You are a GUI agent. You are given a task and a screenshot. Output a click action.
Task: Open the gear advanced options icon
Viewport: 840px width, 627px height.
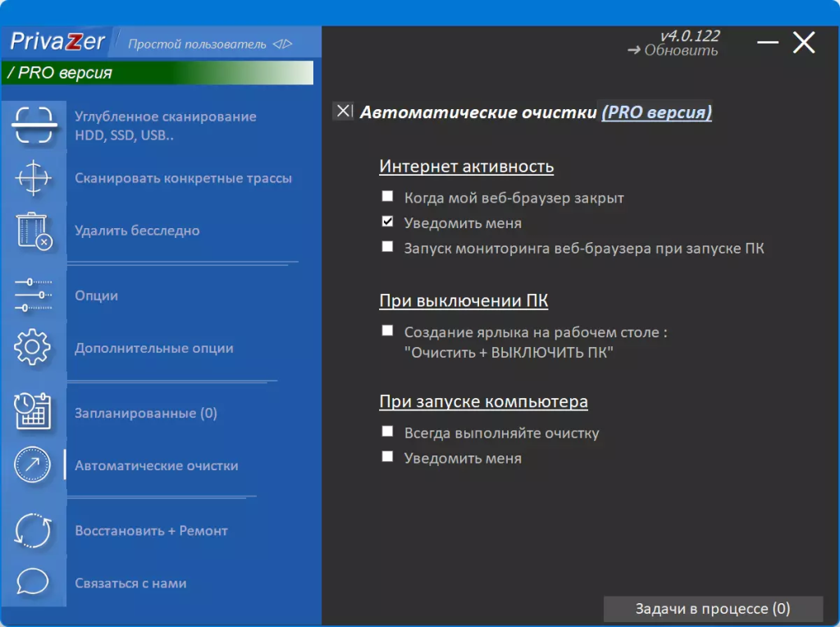point(33,347)
